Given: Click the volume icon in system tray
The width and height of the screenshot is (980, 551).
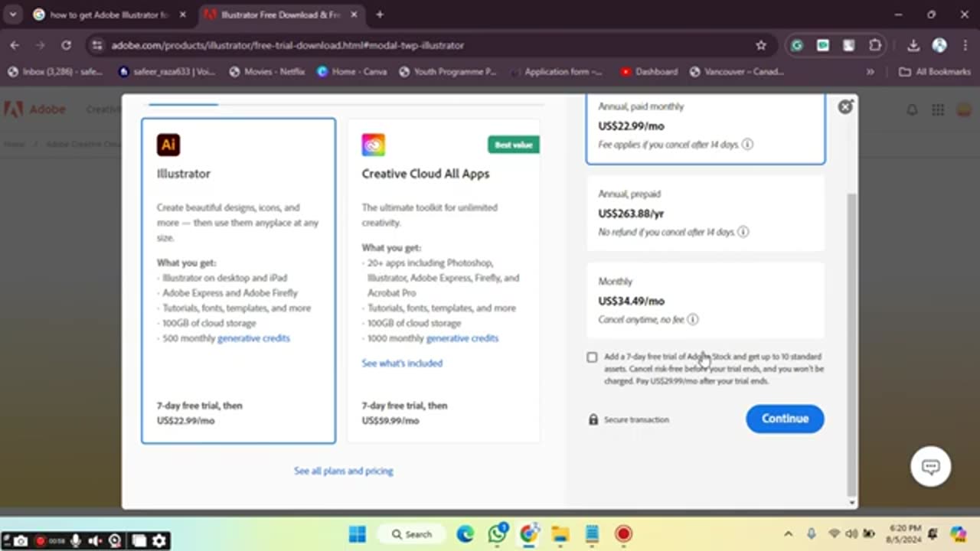Looking at the screenshot, I should tap(852, 534).
